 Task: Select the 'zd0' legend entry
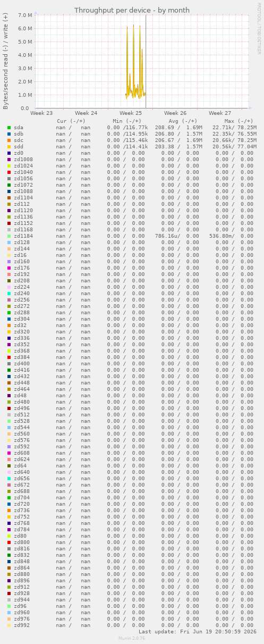[19, 153]
